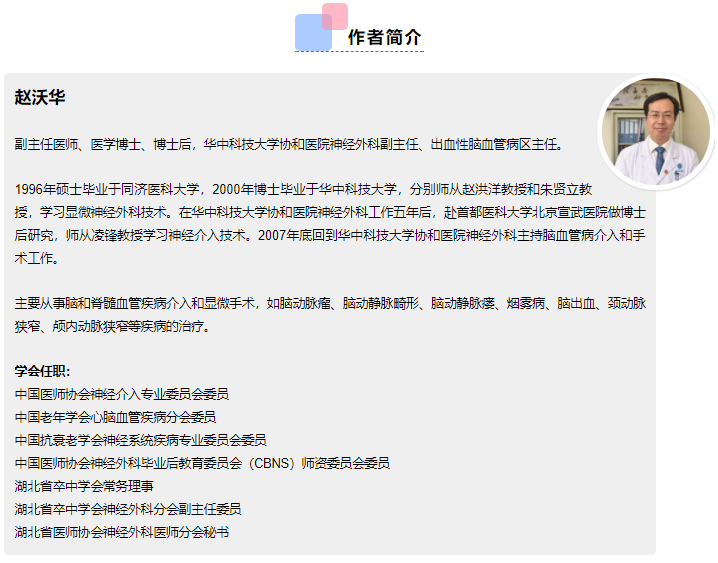
Task: Click the 作者简介 section heading
Action: pos(384,37)
